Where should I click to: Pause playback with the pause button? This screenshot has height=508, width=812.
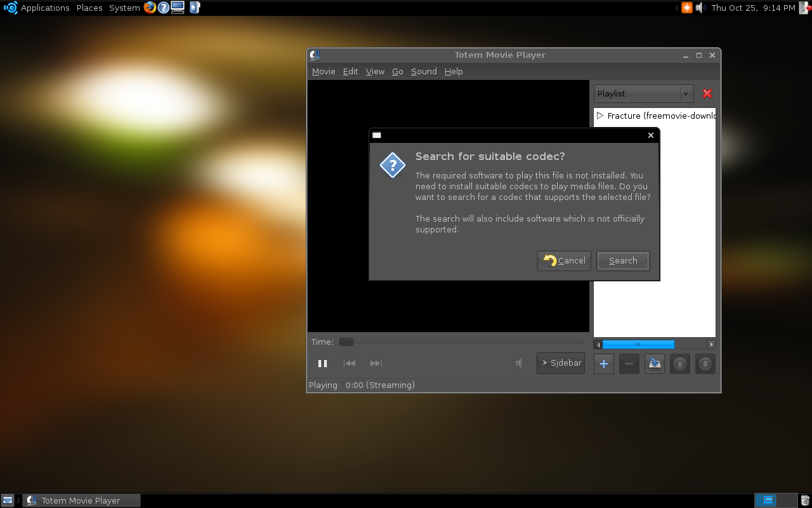pos(322,363)
